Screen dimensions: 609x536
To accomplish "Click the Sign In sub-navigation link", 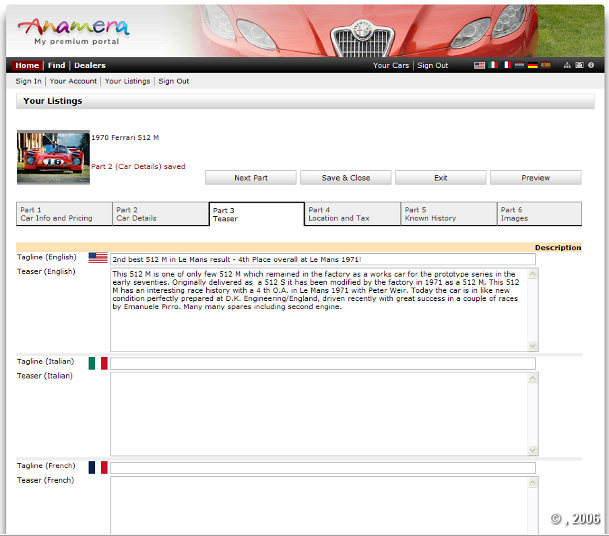I will coord(28,81).
